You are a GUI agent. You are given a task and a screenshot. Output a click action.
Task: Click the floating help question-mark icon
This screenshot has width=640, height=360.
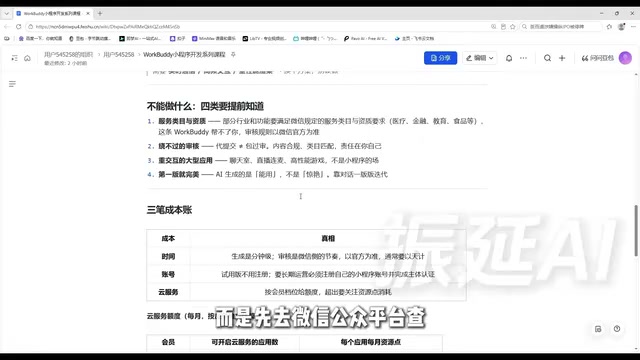(x=617, y=329)
